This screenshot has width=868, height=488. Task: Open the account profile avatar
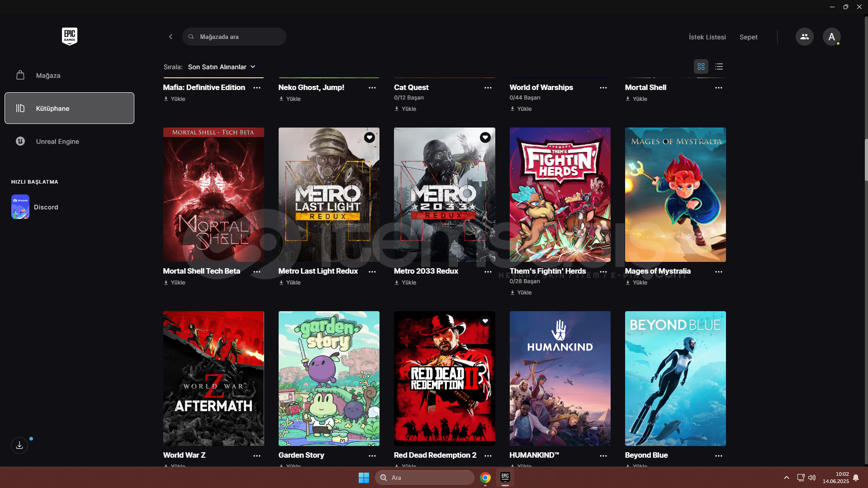pyautogui.click(x=831, y=37)
